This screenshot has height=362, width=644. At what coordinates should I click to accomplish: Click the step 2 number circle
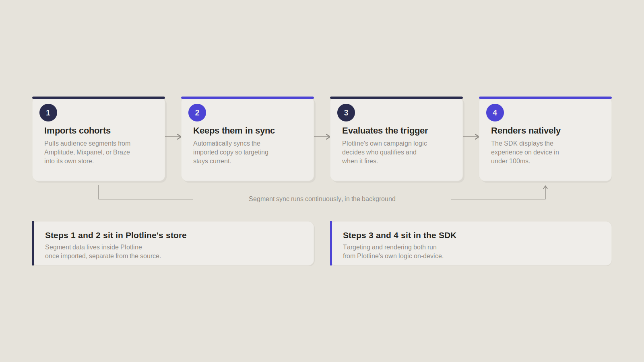pos(197,113)
